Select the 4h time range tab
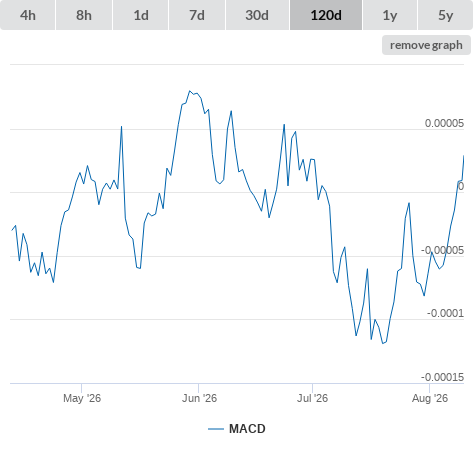 click(x=28, y=15)
